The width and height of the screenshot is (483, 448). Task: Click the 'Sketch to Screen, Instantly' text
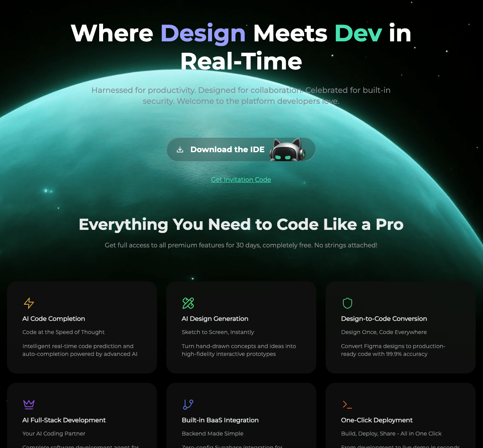(218, 332)
